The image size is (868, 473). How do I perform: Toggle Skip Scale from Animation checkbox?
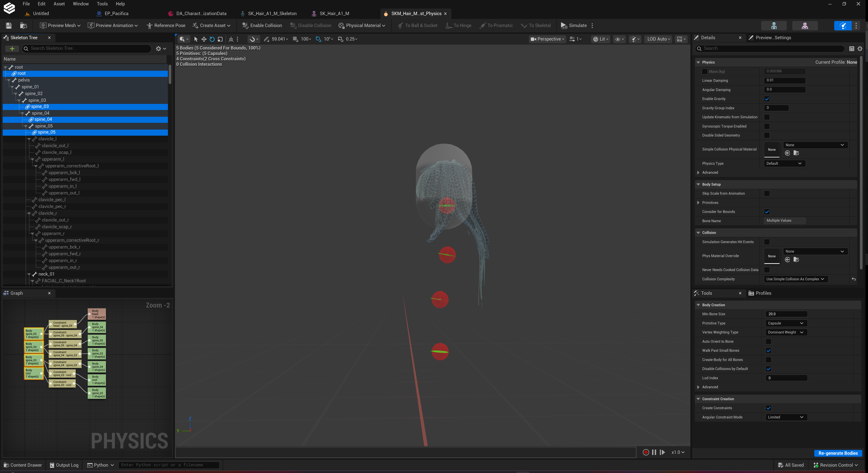767,193
